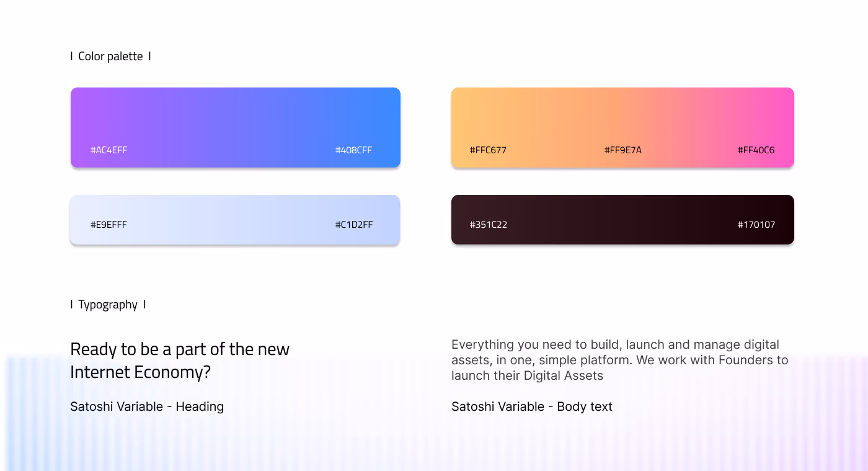Select the #408CFF hex code label

coord(353,150)
